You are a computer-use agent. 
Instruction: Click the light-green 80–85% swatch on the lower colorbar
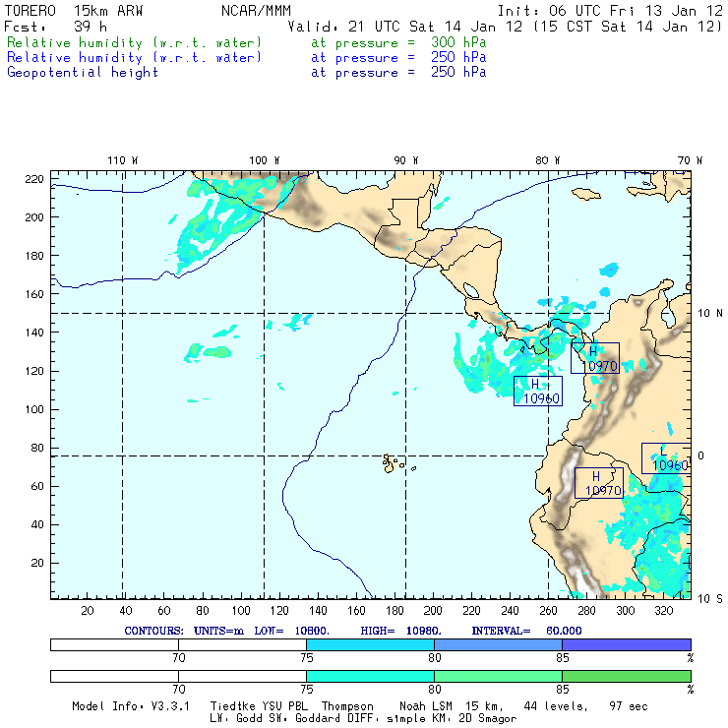[x=498, y=676]
